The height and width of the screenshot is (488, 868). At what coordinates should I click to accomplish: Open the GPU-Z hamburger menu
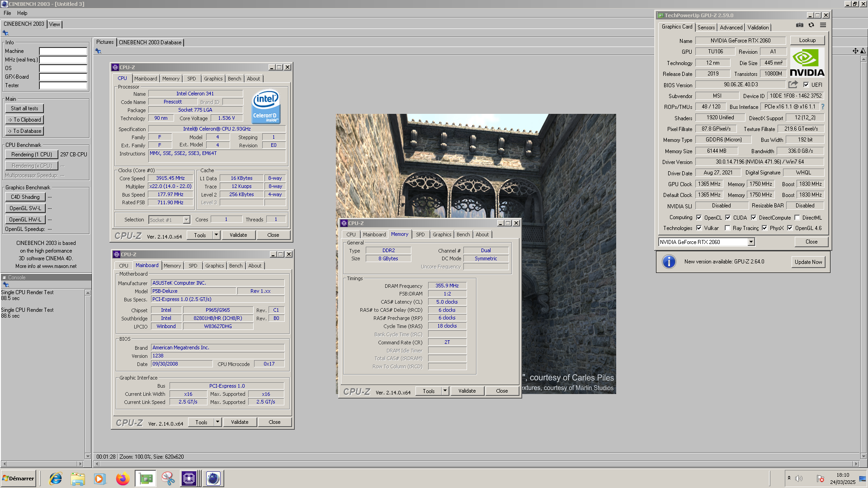(x=823, y=25)
